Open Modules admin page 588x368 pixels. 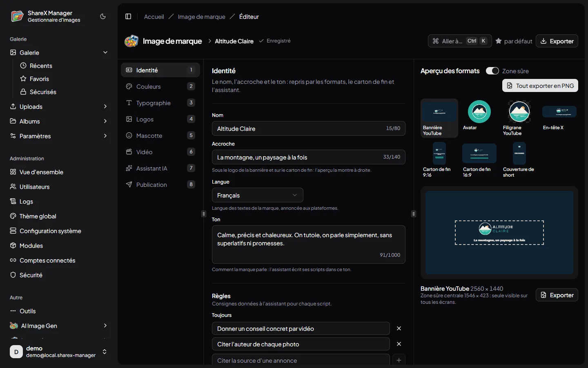(59, 246)
